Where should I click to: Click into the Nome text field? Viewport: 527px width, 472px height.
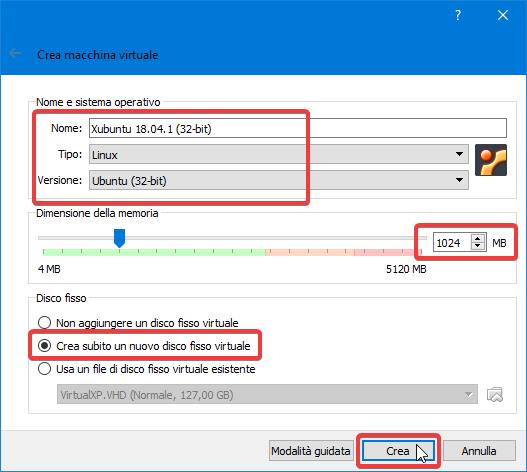[x=298, y=128]
